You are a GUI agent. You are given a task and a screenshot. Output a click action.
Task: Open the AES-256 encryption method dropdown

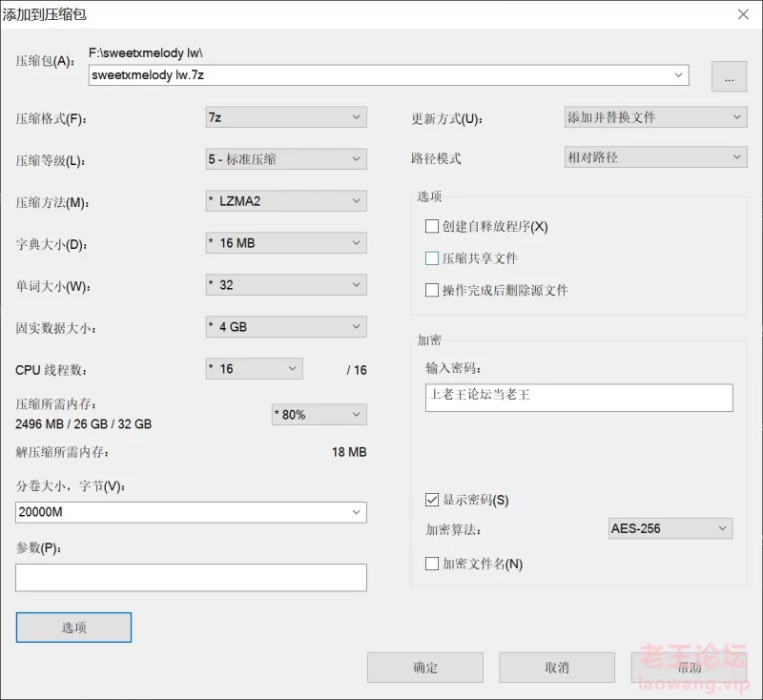tap(670, 528)
